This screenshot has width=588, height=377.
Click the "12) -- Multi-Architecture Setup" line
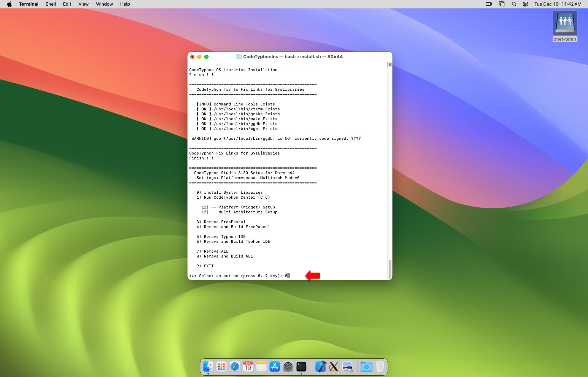pyautogui.click(x=239, y=212)
